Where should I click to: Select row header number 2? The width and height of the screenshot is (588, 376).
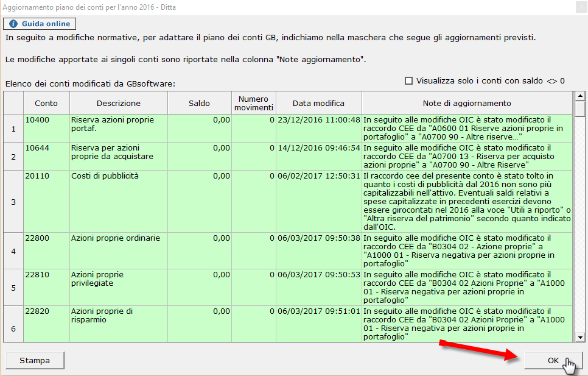point(13,157)
